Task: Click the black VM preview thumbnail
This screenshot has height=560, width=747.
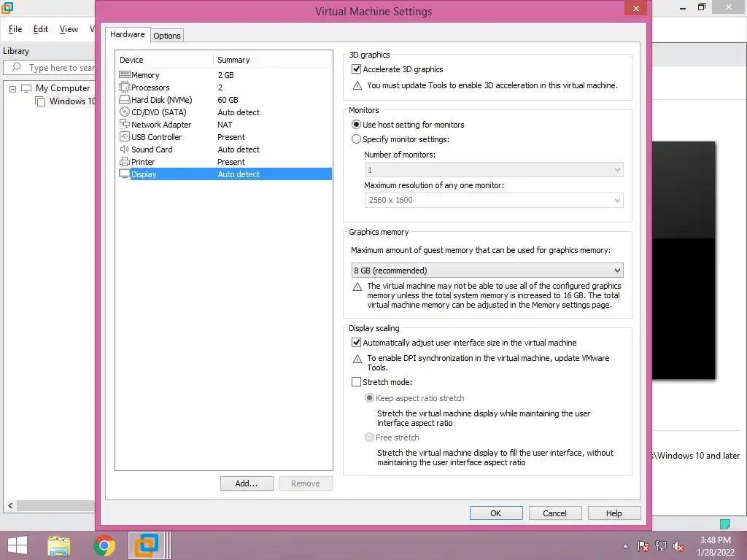Action: pyautogui.click(x=684, y=260)
